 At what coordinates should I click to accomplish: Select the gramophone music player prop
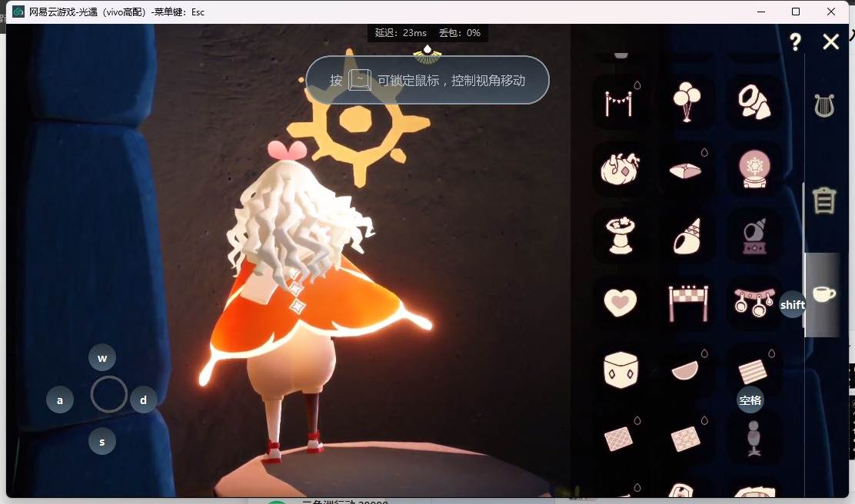[754, 236]
